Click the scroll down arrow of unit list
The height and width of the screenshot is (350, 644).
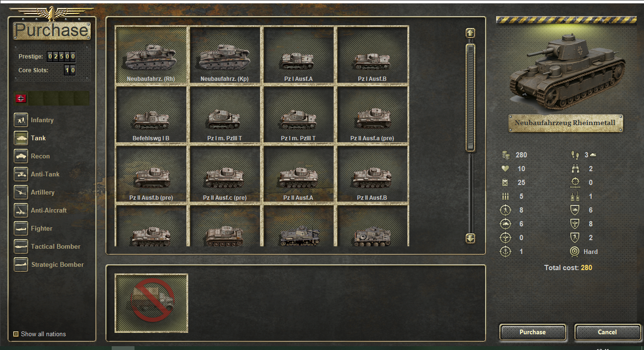(471, 238)
